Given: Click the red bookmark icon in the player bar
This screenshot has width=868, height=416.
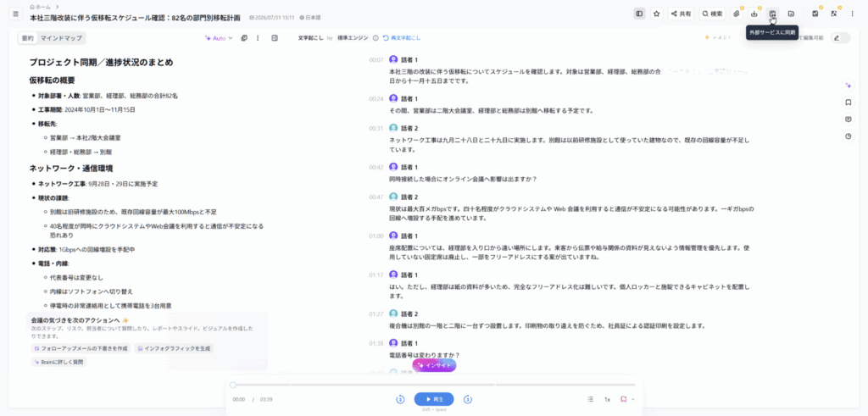Looking at the screenshot, I should click(x=623, y=399).
